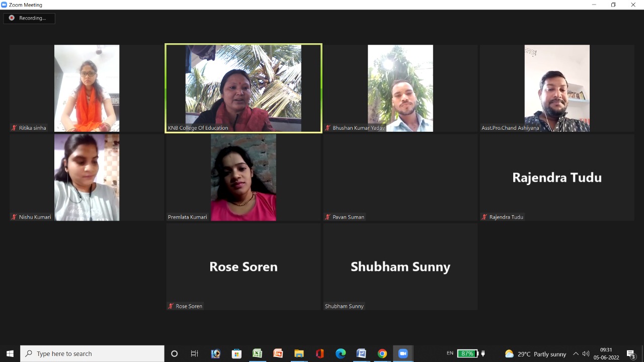
Task: Select the large Rose Soren name tile
Action: click(244, 266)
